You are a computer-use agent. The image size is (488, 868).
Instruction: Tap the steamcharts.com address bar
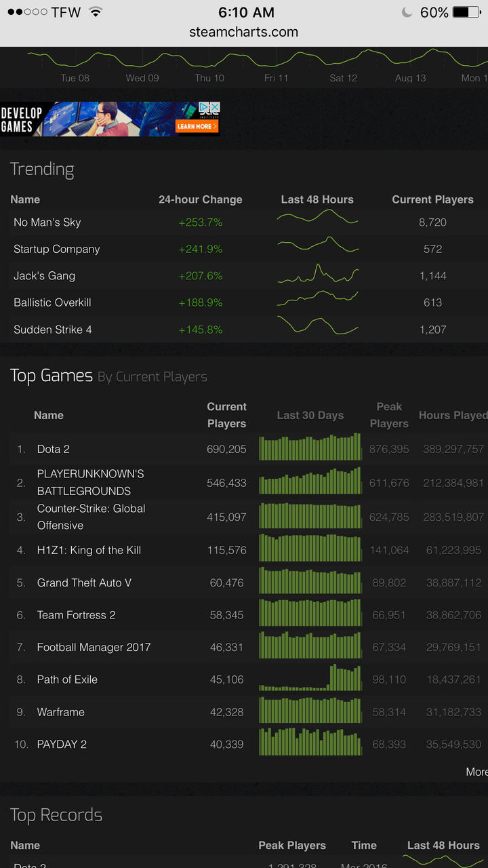tap(244, 32)
